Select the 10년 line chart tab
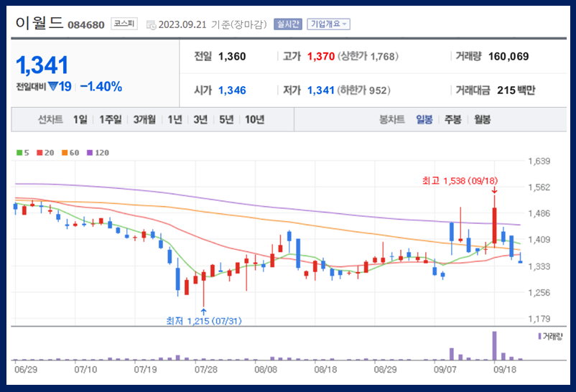The width and height of the screenshot is (576, 392). click(x=254, y=119)
